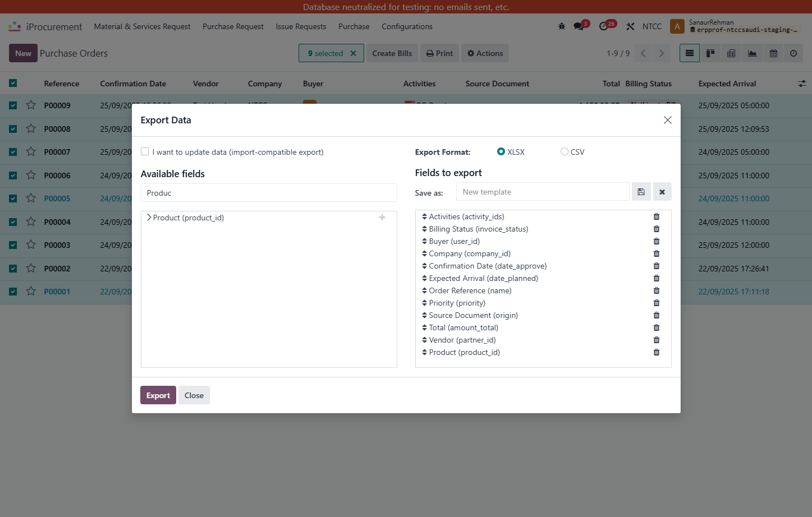812x517 pixels.
Task: Trash the Confirmation Date export field
Action: pos(657,266)
